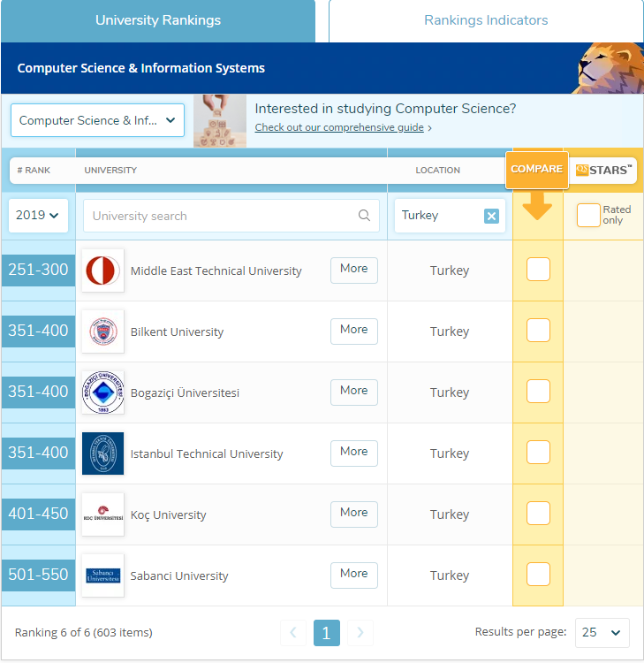Click the Koç University logo
The width and height of the screenshot is (644, 663).
coord(102,514)
